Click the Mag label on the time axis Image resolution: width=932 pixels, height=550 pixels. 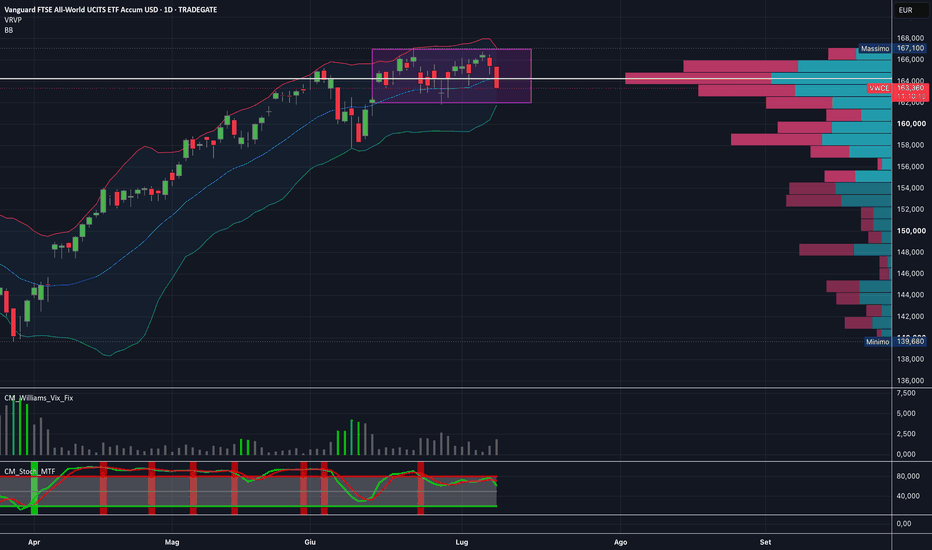point(172,542)
